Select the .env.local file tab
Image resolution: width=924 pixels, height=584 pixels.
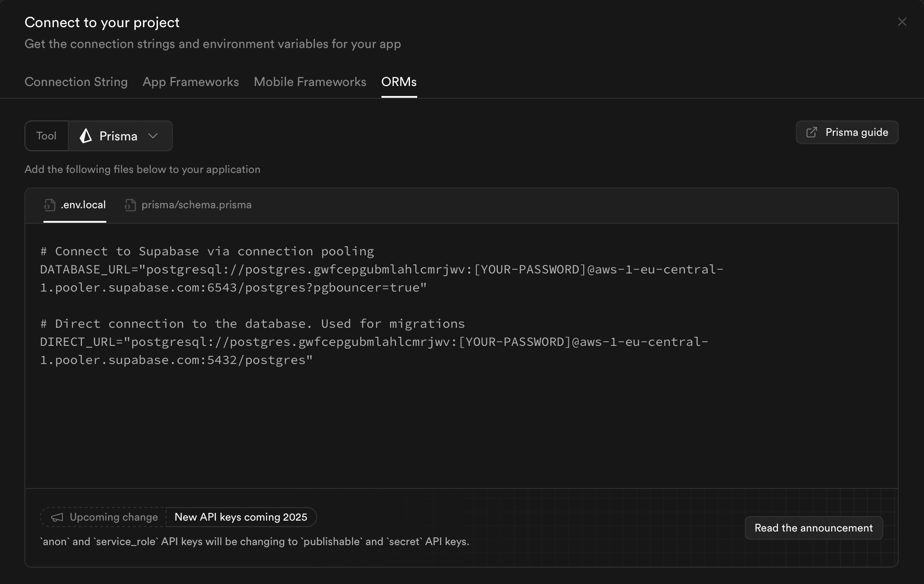(x=75, y=205)
